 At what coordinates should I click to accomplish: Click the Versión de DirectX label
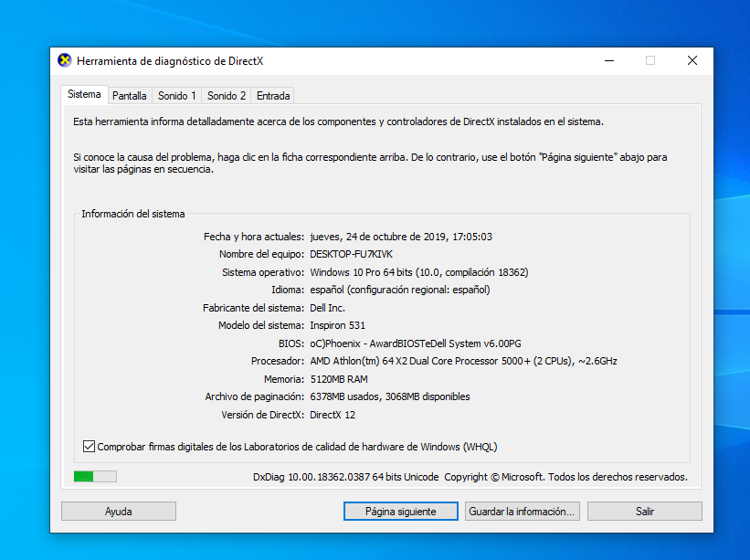(x=262, y=415)
